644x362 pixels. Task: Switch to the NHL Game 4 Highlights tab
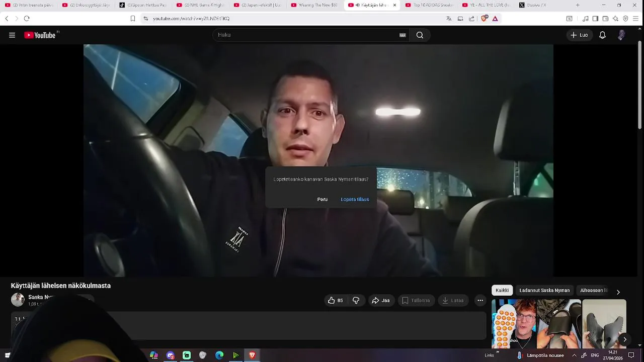coord(202,5)
